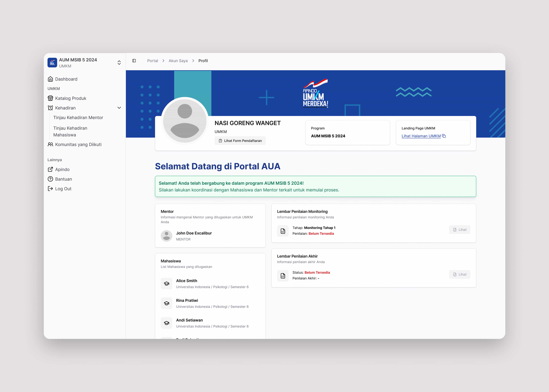Image resolution: width=549 pixels, height=392 pixels.
Task: Open the Lihat Halaman UMKM link
Action: coord(421,136)
